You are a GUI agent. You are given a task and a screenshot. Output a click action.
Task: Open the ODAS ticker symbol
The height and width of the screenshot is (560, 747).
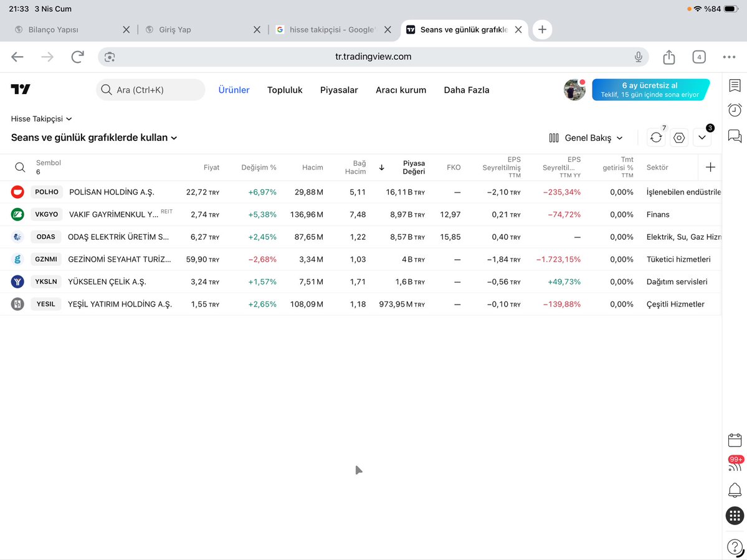click(45, 237)
